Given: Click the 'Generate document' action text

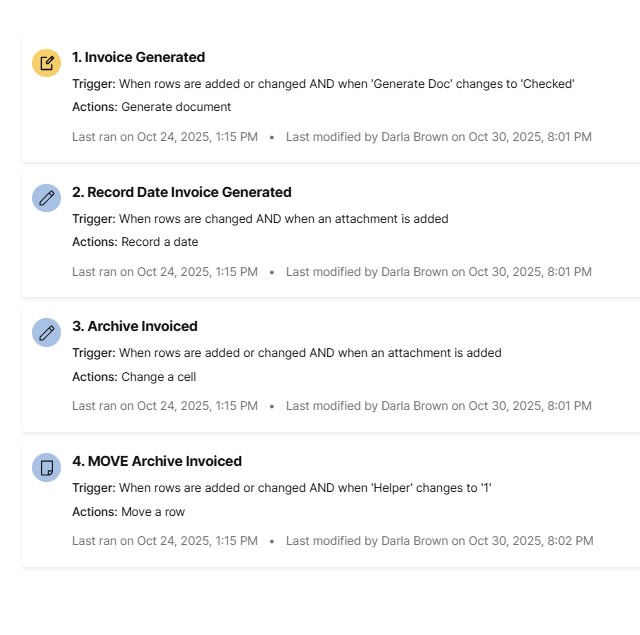Looking at the screenshot, I should (x=176, y=107).
